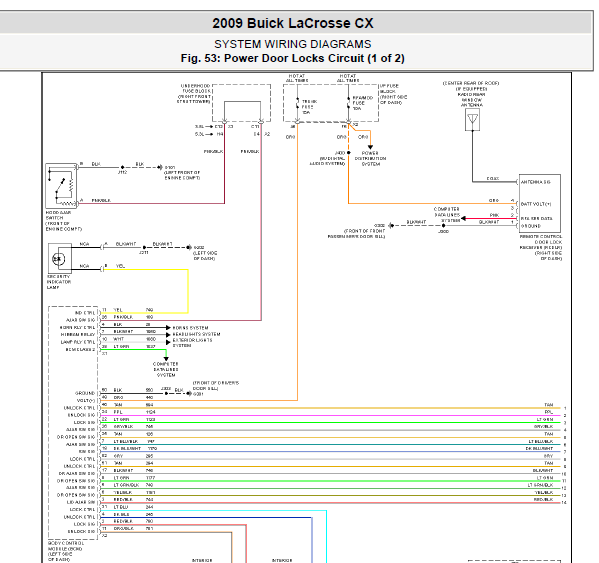This screenshot has height=563, width=599.
Task: Click the Trunk fuse 10A symbol
Action: click(298, 104)
